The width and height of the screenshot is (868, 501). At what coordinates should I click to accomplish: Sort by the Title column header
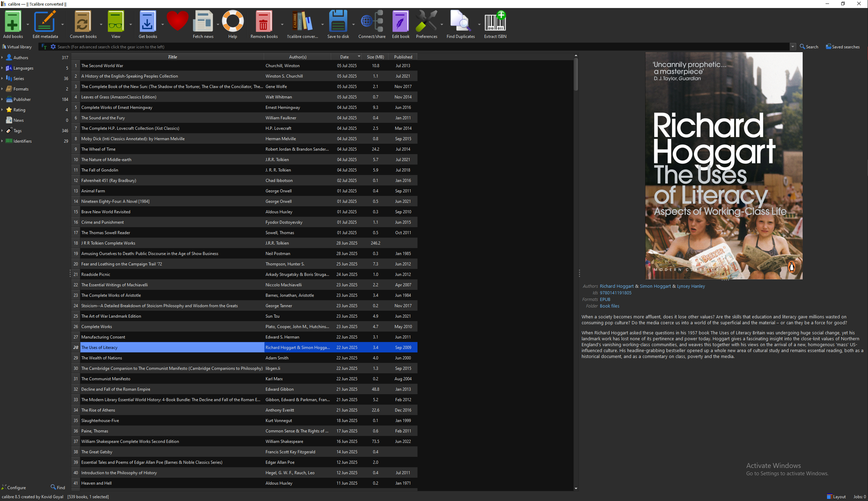pos(172,57)
